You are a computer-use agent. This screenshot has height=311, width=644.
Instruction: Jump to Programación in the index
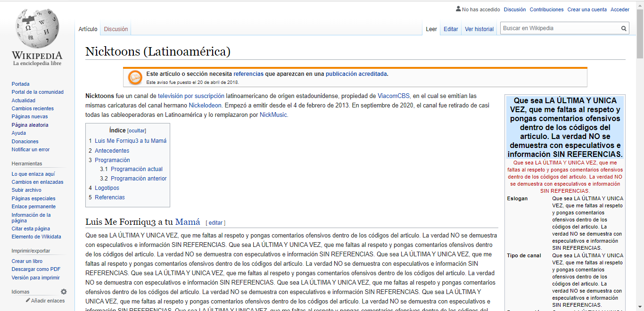click(x=109, y=160)
